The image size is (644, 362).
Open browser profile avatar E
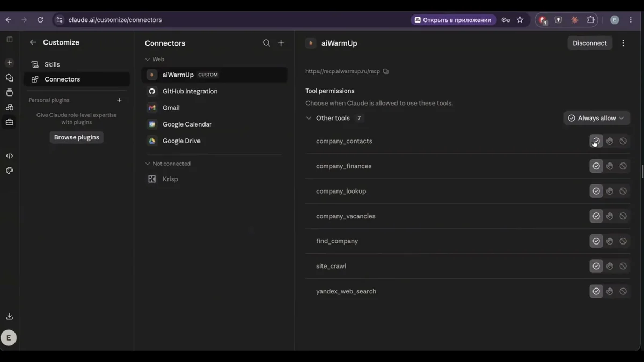click(x=614, y=20)
